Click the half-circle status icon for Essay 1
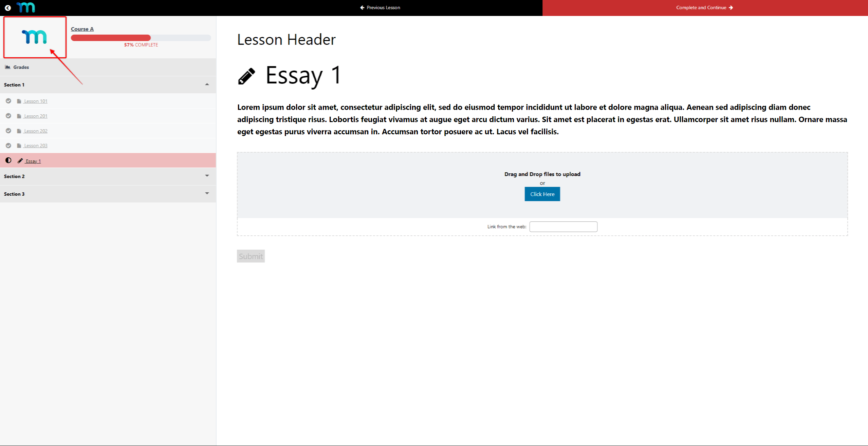The image size is (868, 446). [8, 160]
